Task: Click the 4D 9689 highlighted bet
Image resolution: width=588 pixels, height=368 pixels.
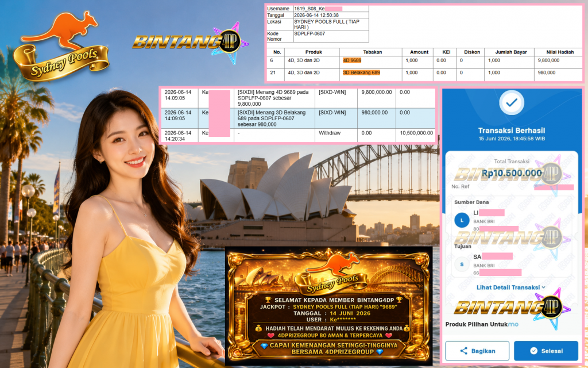Action: pos(352,60)
